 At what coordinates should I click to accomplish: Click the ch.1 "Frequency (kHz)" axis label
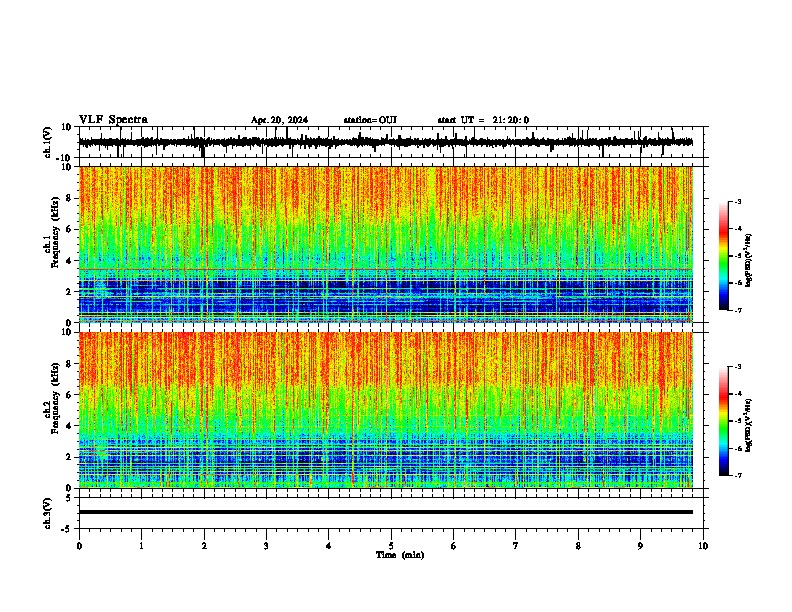(55, 232)
